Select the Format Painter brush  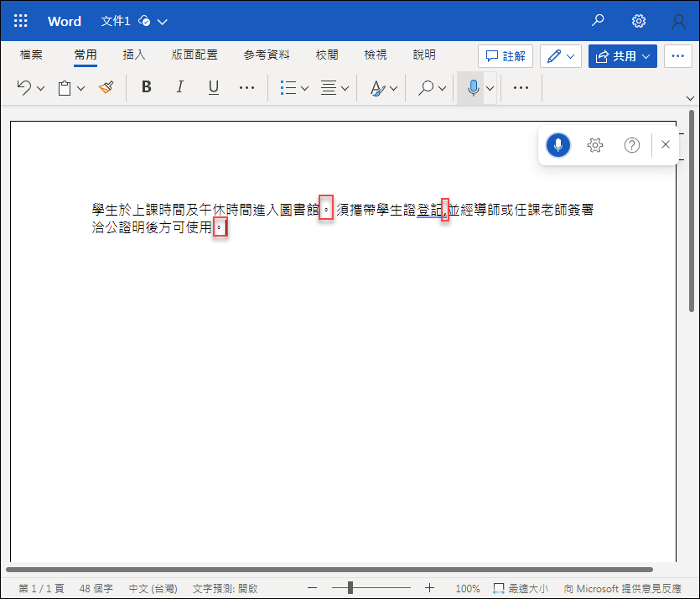point(106,87)
